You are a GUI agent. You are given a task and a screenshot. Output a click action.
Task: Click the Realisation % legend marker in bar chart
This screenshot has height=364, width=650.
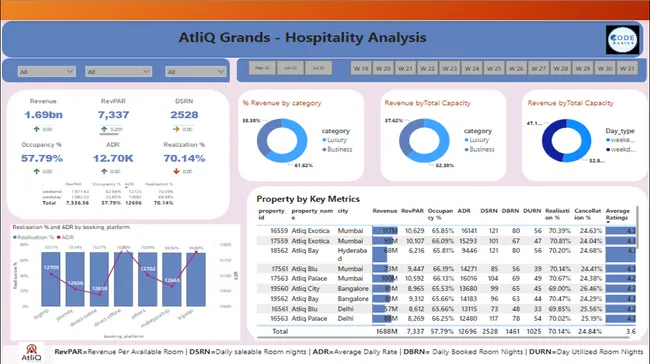point(15,238)
